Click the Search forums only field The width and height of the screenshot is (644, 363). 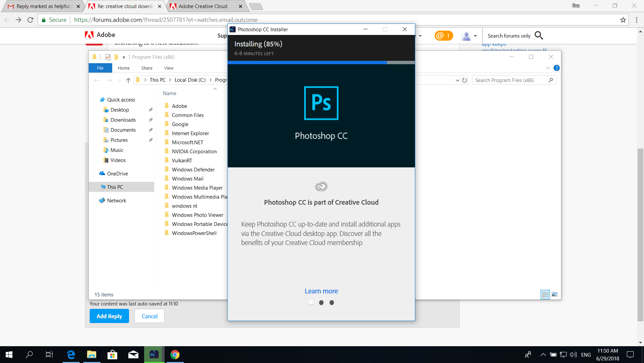click(x=509, y=36)
